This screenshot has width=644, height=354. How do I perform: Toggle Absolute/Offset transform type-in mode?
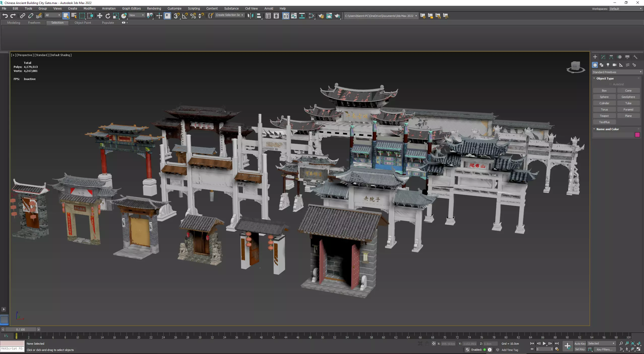coord(434,343)
